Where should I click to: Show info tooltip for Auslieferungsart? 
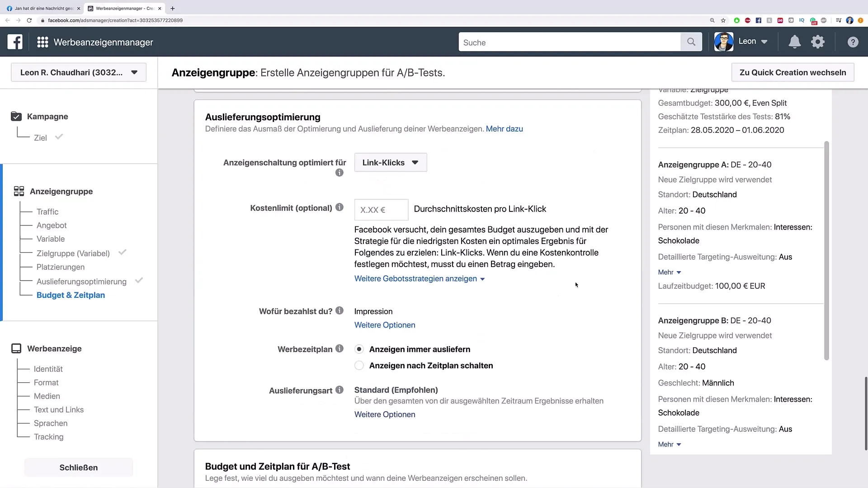340,389
